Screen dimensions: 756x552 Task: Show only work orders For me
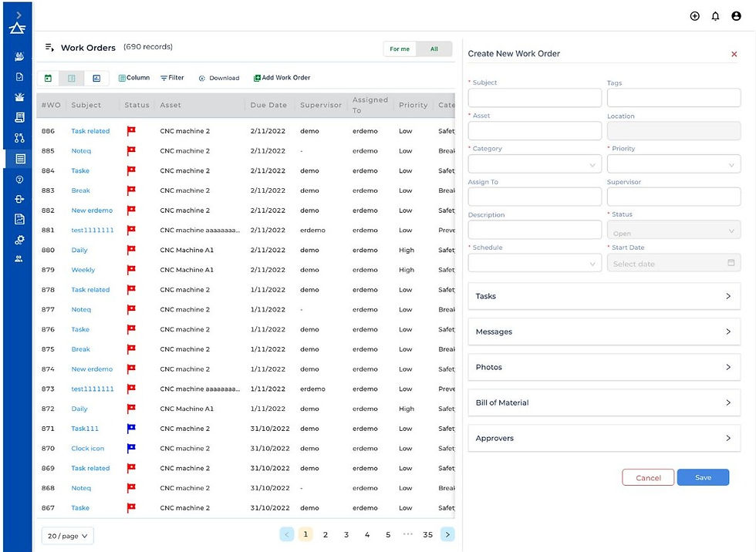[400, 49]
